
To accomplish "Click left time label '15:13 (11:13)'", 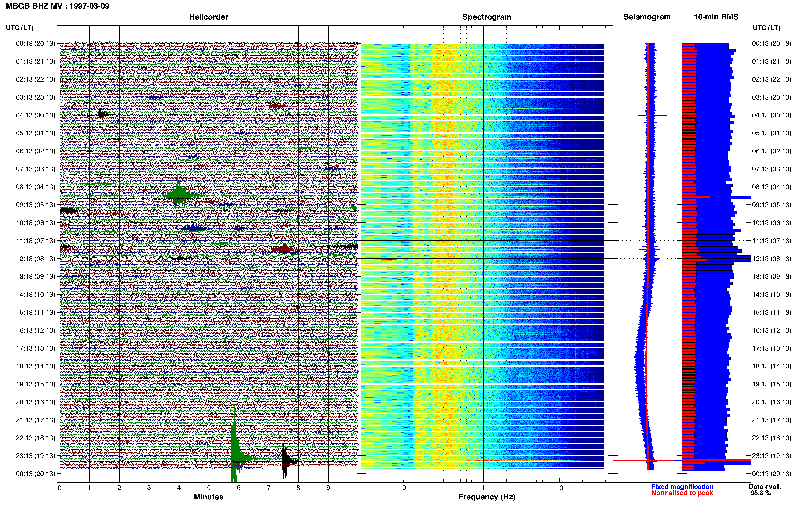I will (36, 313).
